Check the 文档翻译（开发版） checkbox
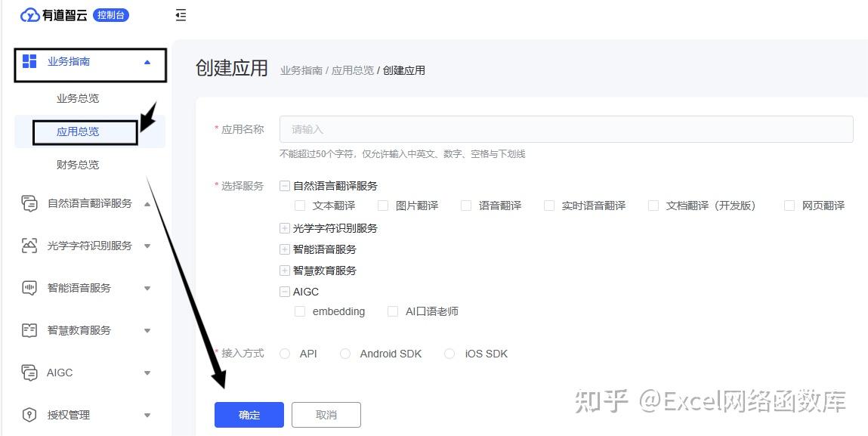868x436 pixels. (x=653, y=206)
